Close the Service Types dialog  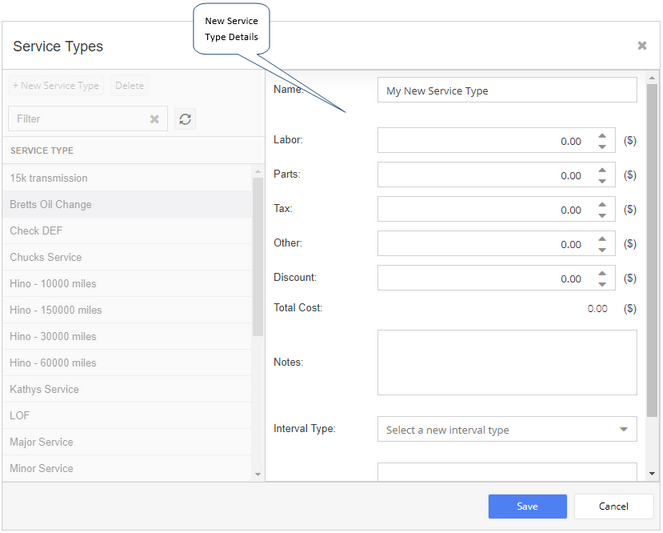tap(641, 46)
